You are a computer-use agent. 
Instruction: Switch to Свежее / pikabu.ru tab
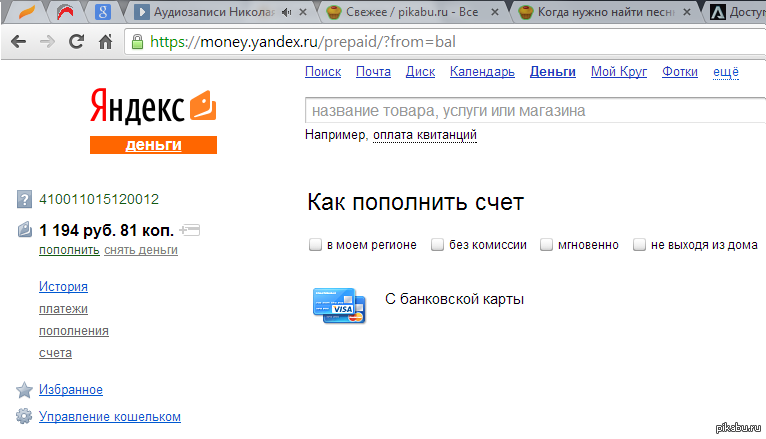(x=412, y=12)
